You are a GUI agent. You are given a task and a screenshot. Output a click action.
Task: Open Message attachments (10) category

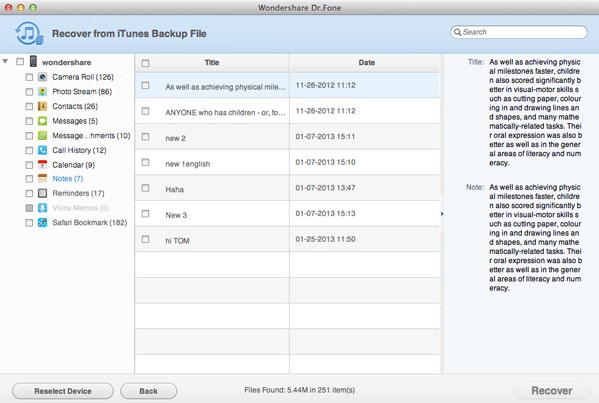(x=91, y=136)
